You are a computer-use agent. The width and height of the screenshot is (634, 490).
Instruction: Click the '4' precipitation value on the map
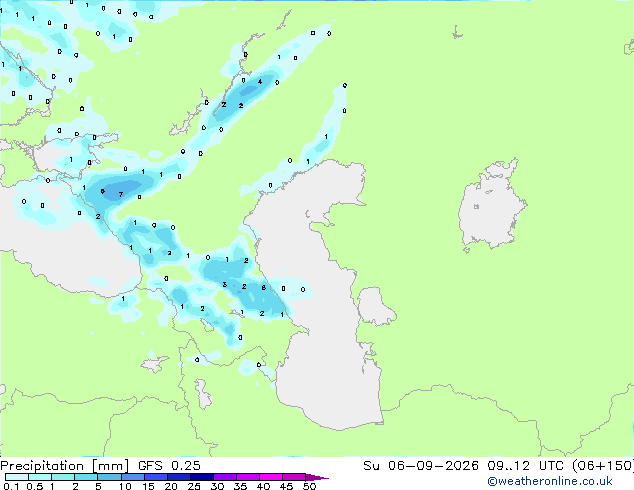[260, 82]
